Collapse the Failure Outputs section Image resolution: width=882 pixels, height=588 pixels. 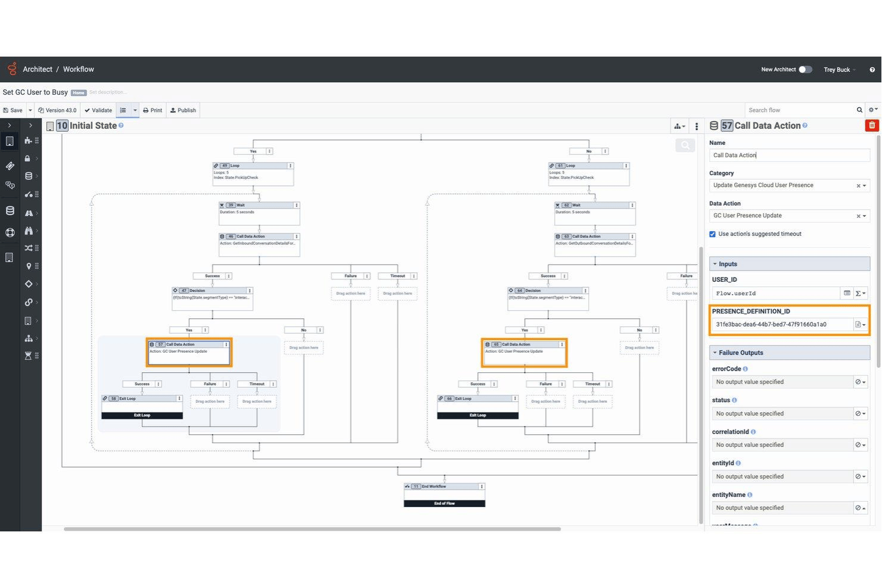pyautogui.click(x=790, y=353)
